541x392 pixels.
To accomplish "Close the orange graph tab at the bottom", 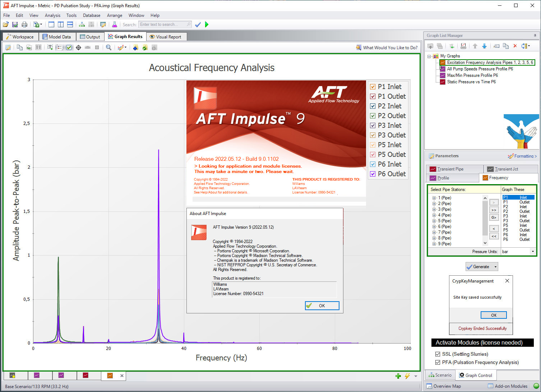I will 122,376.
